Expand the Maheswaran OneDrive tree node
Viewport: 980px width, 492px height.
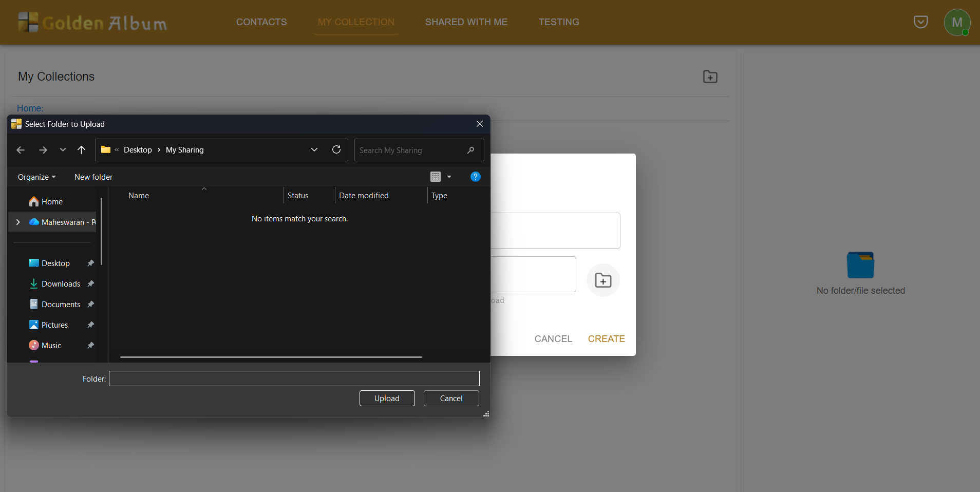[18, 222]
